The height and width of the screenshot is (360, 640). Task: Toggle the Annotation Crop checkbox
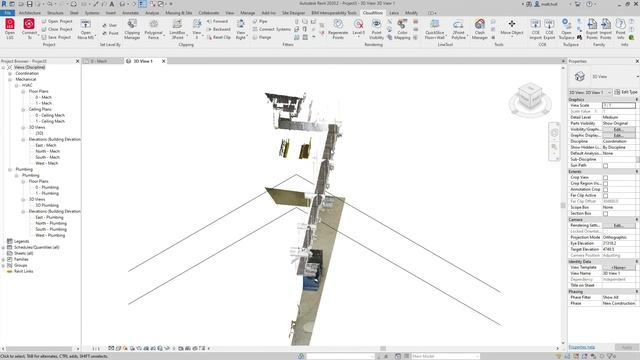(x=605, y=189)
